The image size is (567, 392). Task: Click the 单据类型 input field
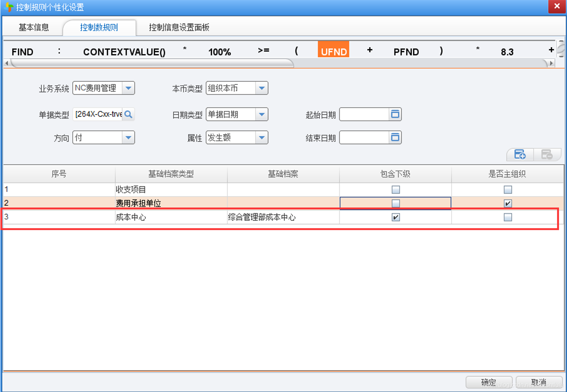98,114
